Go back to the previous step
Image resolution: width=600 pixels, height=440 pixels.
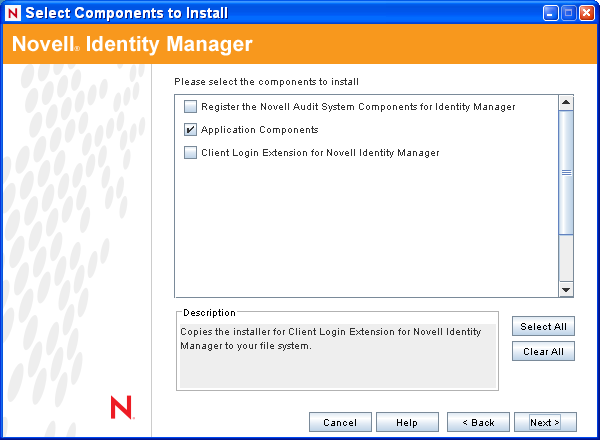pyautogui.click(x=478, y=422)
